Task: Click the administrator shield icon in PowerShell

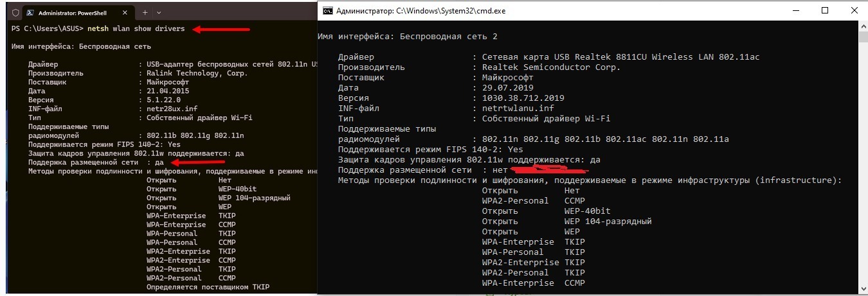Action: 15,12
